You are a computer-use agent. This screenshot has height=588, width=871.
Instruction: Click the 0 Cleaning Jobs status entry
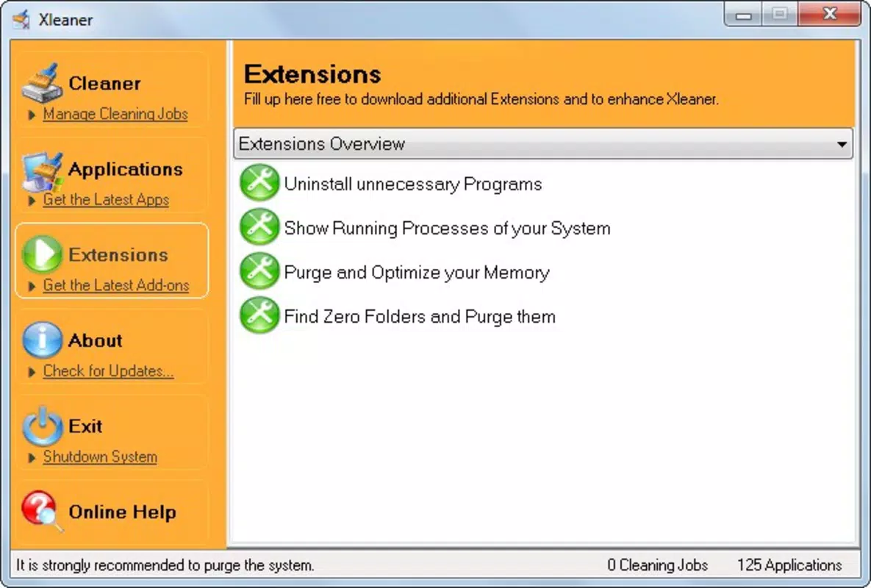point(658,565)
